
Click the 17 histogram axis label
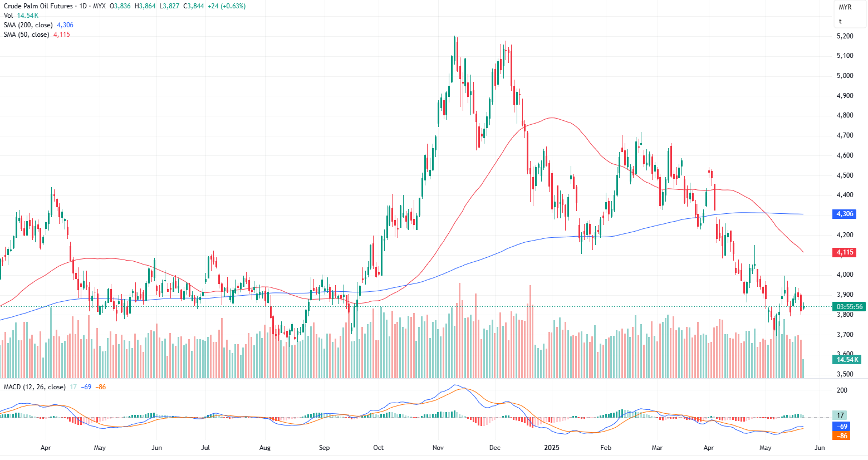point(841,415)
